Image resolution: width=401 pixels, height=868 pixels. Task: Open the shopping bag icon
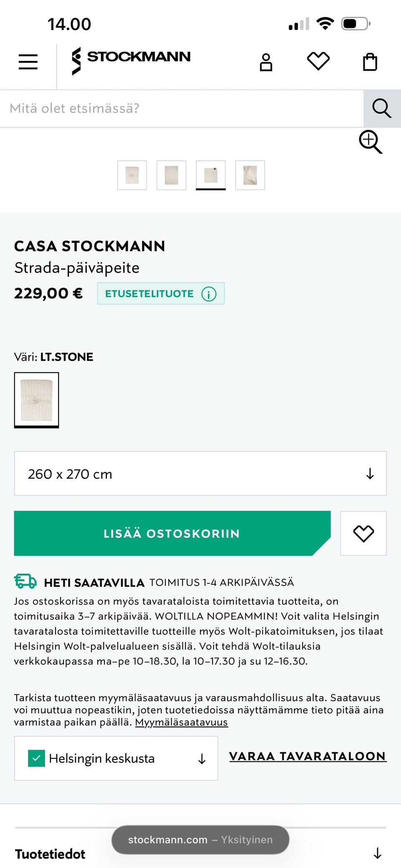(370, 62)
